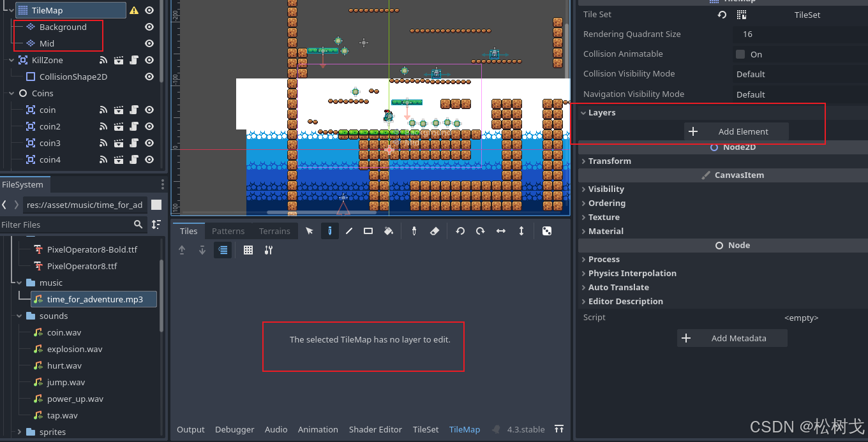Revert Tile Set property to default

(722, 15)
